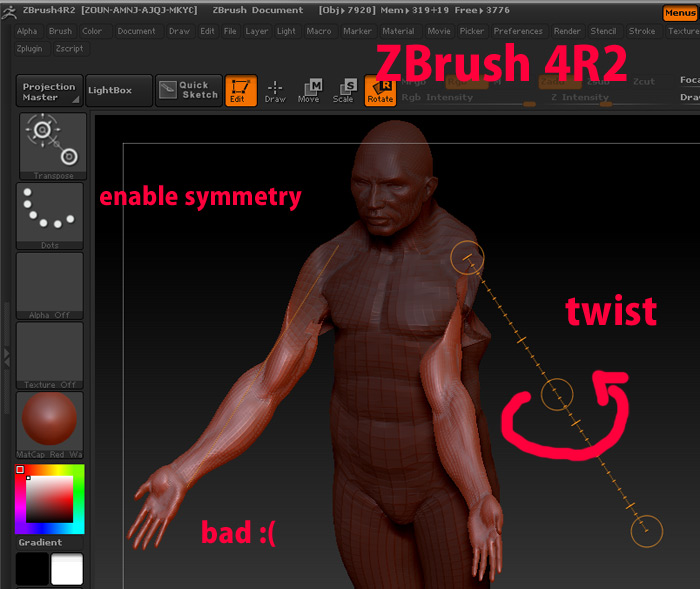Image resolution: width=700 pixels, height=589 pixels.
Task: Open the File menu
Action: pos(230,31)
